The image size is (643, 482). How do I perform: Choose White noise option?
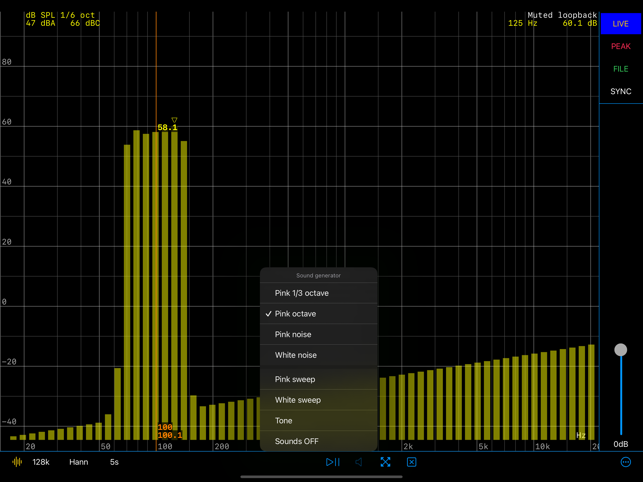[319, 355]
